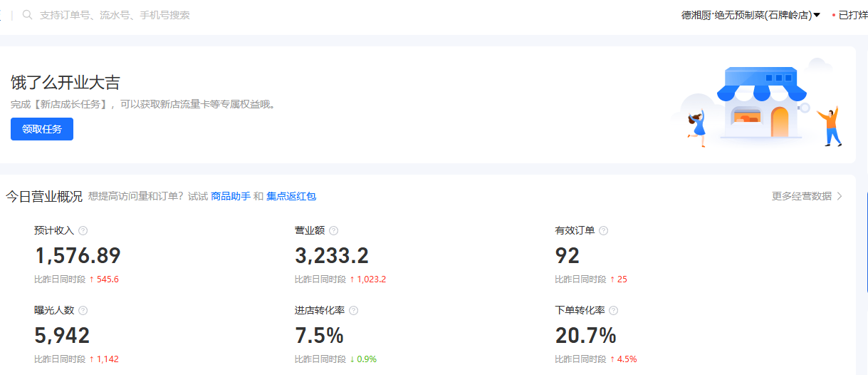
Task: Click the 领取任务 button
Action: tap(42, 129)
